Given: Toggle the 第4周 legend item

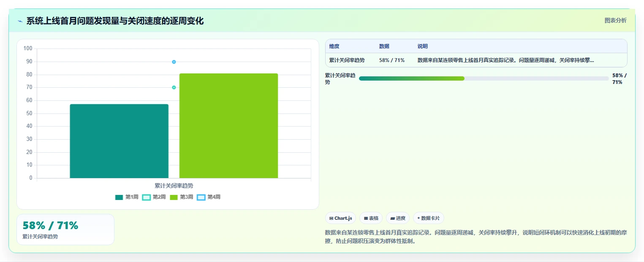Looking at the screenshot, I should tap(209, 197).
